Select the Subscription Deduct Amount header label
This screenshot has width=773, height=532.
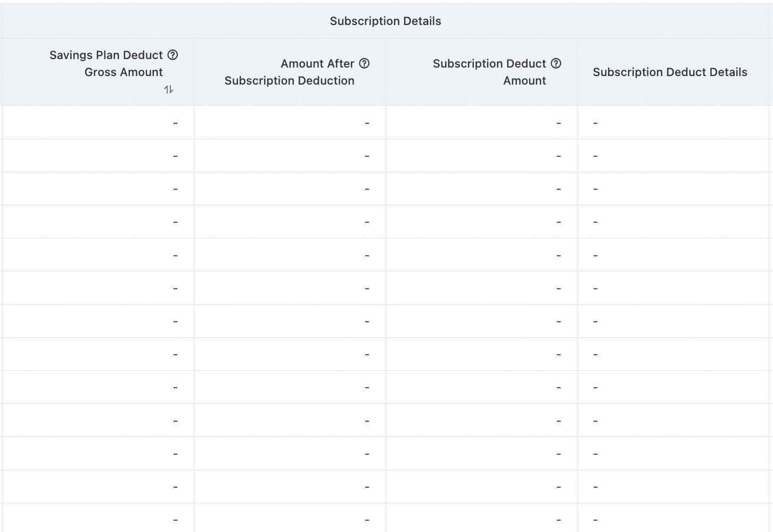click(x=489, y=72)
